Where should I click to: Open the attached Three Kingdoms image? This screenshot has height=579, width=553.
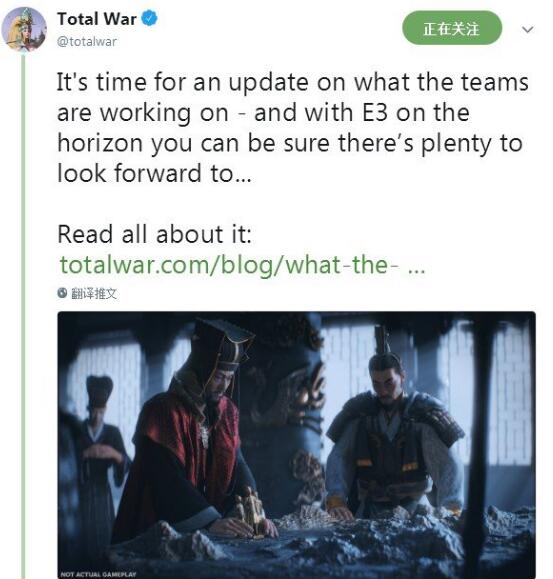[x=296, y=445]
